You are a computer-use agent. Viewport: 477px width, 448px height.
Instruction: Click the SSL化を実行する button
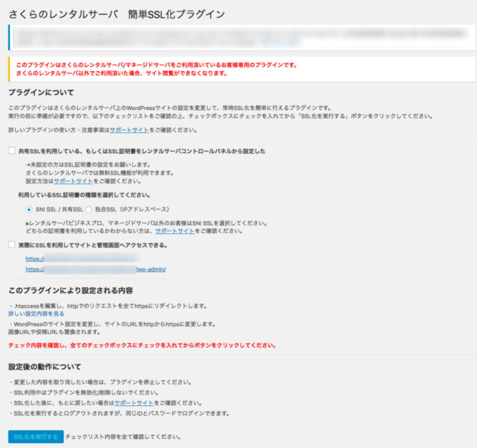point(36,437)
